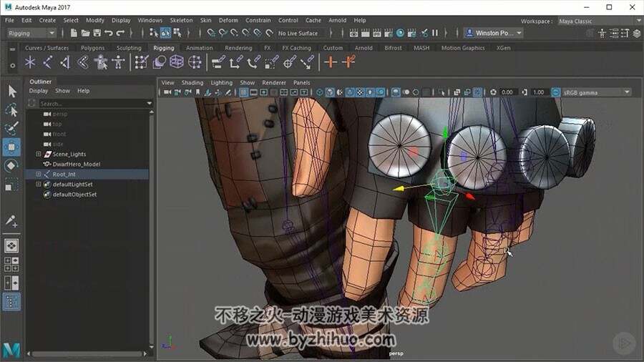Viewport: 644px width, 362px height.
Task: Expand the Scene_Lights node
Action: coord(38,154)
